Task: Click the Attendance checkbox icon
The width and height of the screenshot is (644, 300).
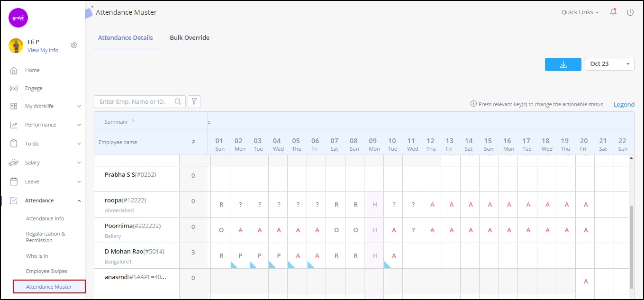Action: (14, 200)
